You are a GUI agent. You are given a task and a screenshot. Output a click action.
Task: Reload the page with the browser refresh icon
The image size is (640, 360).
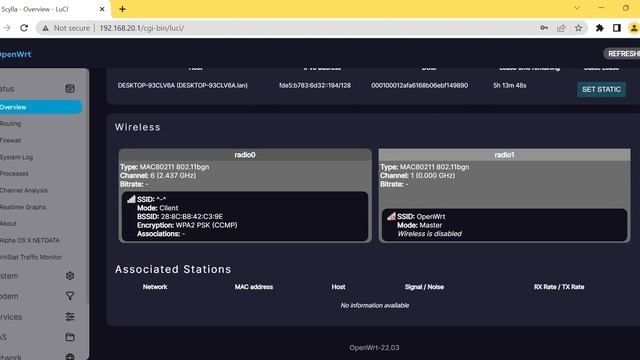pyautogui.click(x=24, y=28)
